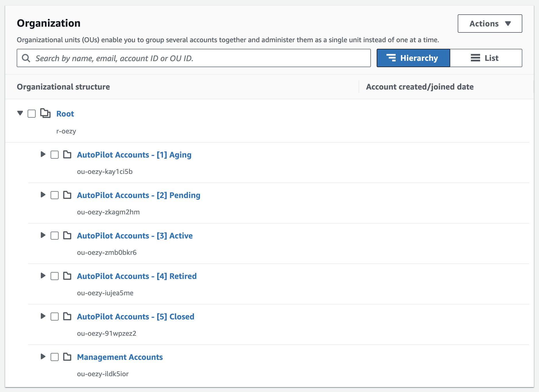
Task: Open the Actions dropdown menu
Action: (x=490, y=24)
